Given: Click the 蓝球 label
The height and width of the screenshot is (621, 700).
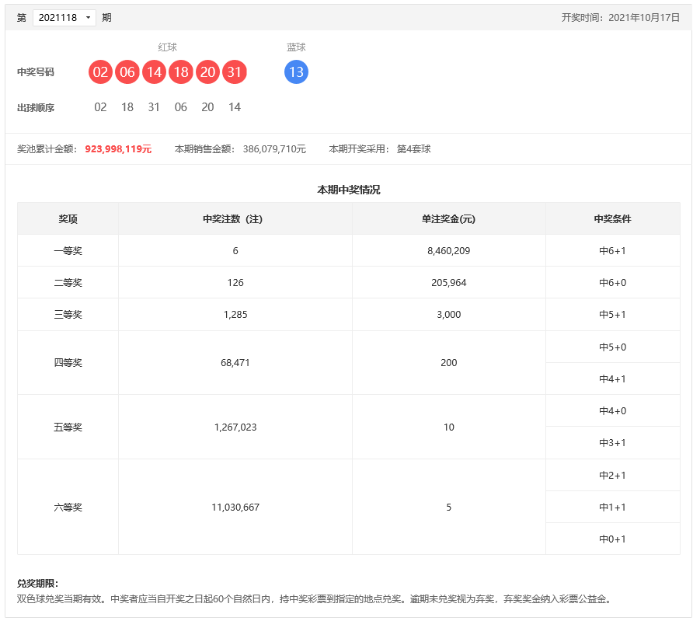Looking at the screenshot, I should pyautogui.click(x=296, y=47).
